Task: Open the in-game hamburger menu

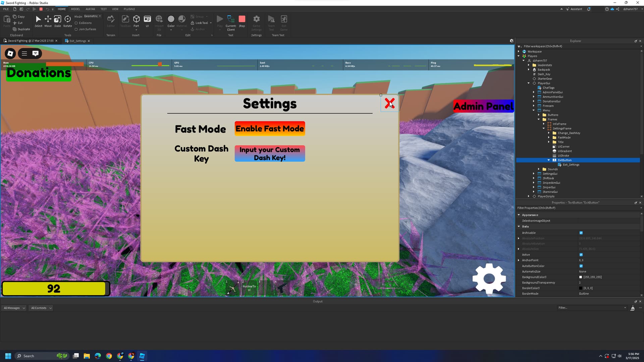Action: 24,53
